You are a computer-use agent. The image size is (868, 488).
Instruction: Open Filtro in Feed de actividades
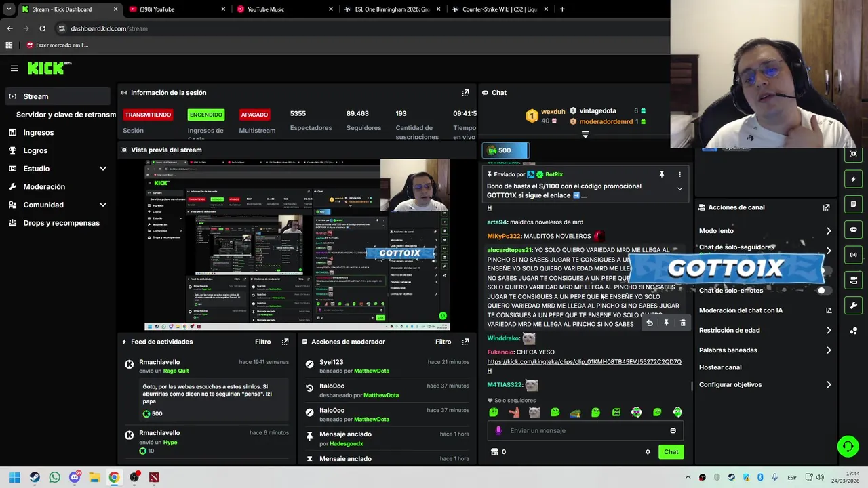[x=262, y=342]
